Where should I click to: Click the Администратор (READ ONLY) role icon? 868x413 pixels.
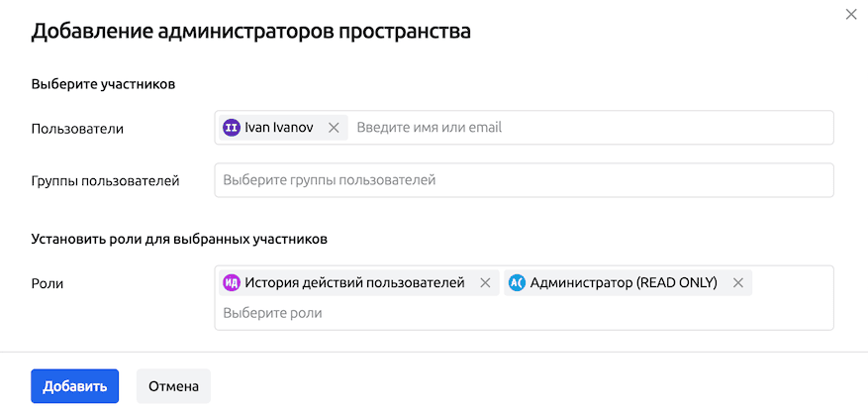517,282
